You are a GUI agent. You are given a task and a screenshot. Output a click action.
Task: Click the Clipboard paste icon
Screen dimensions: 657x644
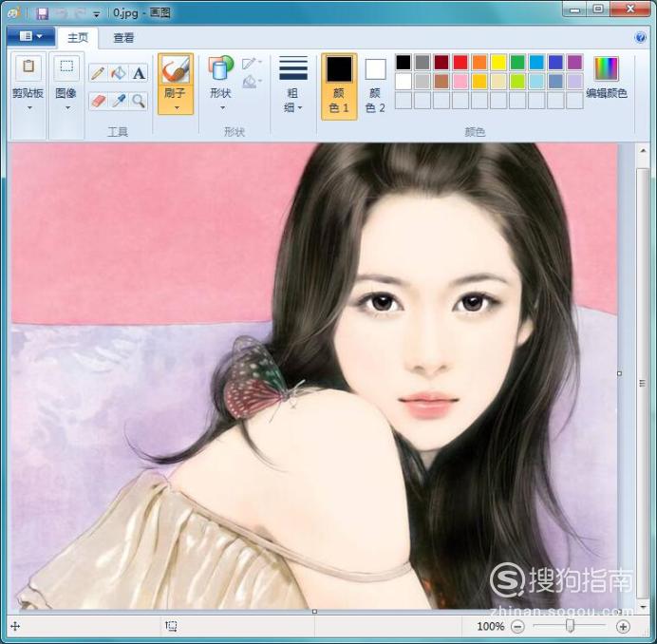28,67
